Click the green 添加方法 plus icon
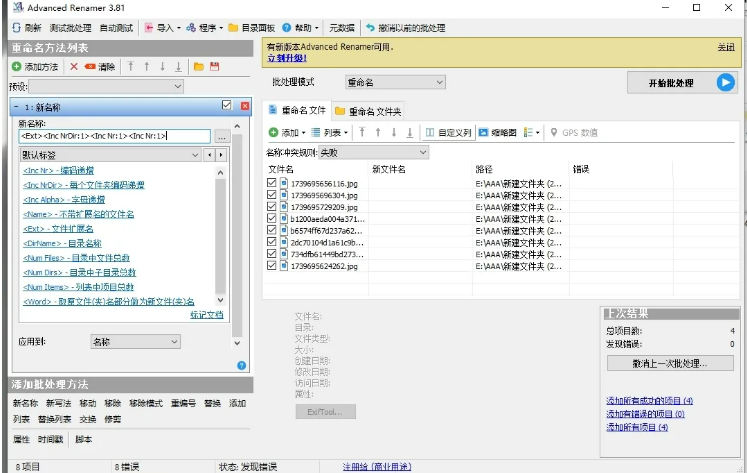 [17, 67]
